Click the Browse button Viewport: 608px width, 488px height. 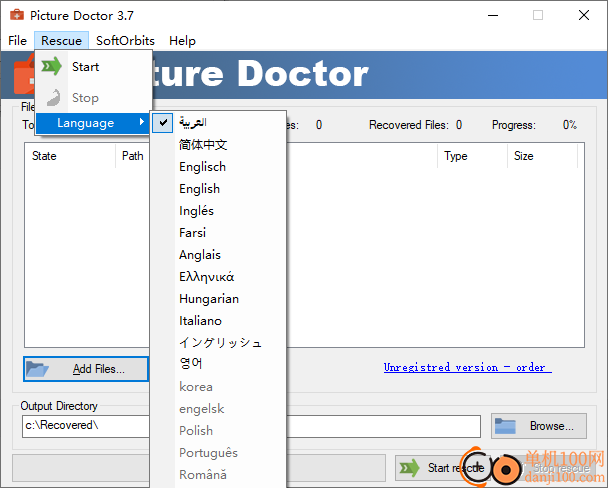(x=539, y=426)
